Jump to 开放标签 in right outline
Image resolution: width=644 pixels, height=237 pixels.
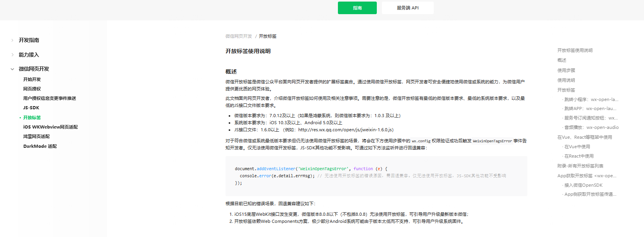[x=566, y=90]
